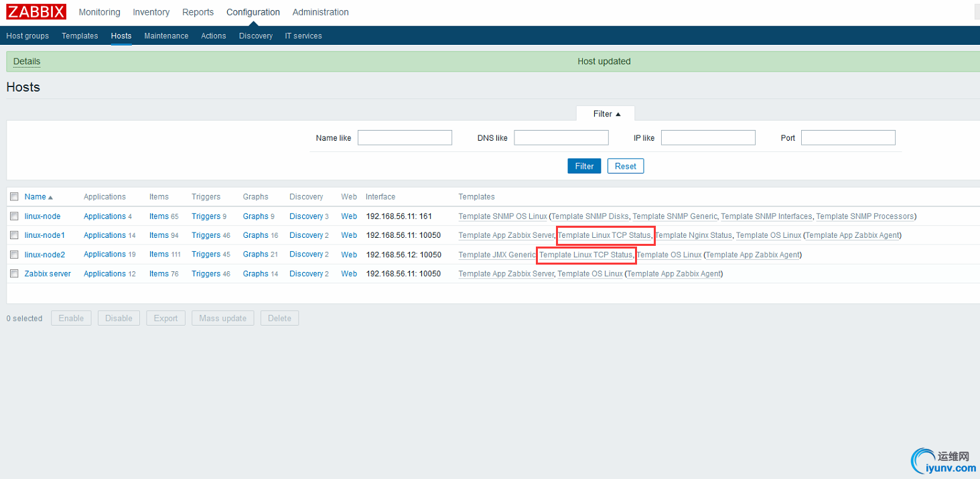This screenshot has width=980, height=479.
Task: Open Triggers for linux-node2
Action: click(x=206, y=255)
